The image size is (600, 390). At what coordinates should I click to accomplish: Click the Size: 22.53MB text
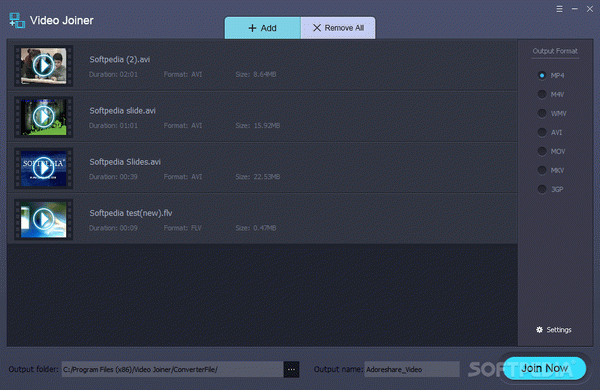click(x=258, y=177)
